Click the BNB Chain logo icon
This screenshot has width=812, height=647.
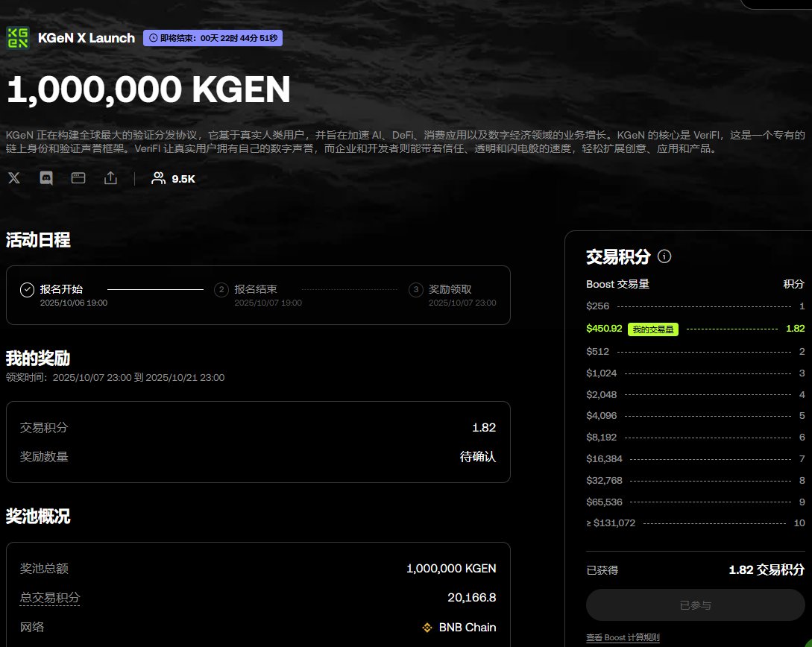(x=427, y=628)
